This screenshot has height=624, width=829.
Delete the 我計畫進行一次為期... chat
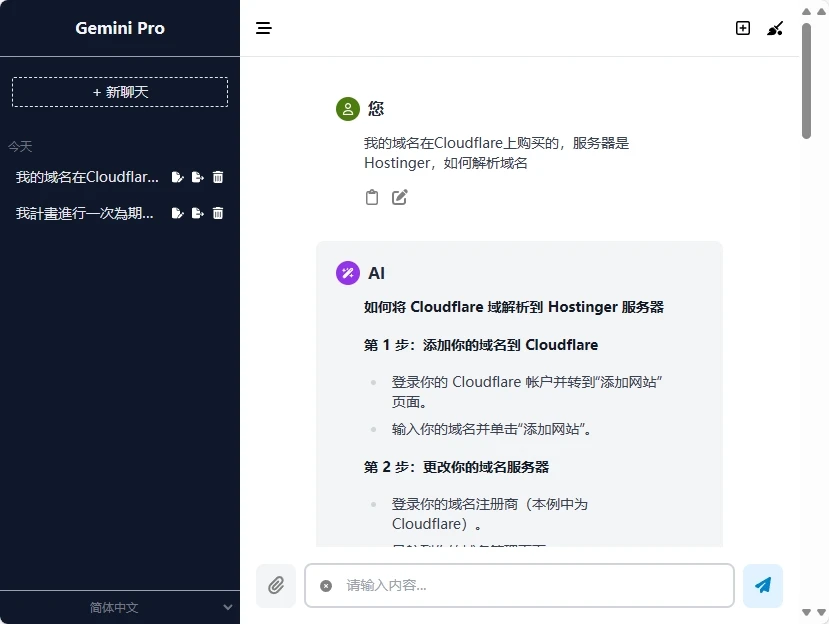coord(218,213)
